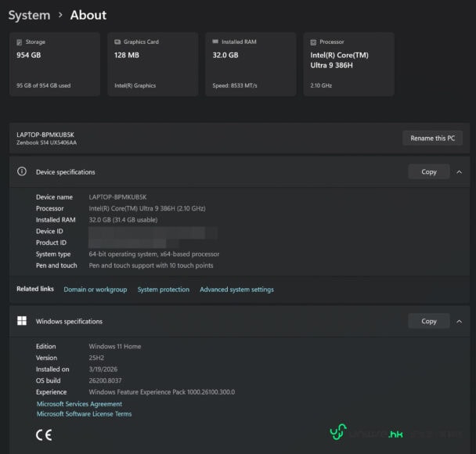This screenshot has height=454, width=476.
Task: Click the CE certification mark
Action: pyautogui.click(x=44, y=435)
